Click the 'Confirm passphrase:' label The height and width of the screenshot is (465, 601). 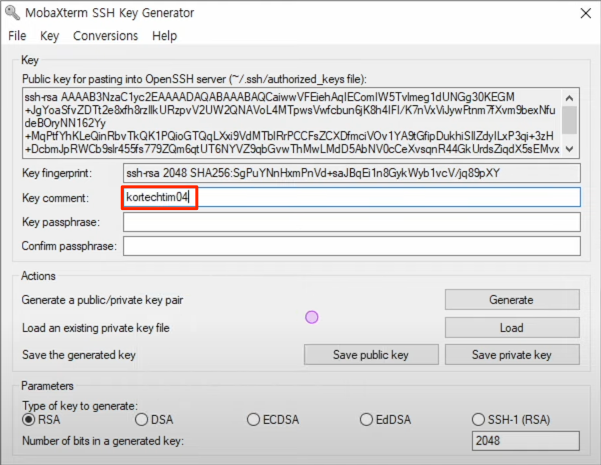coord(69,246)
